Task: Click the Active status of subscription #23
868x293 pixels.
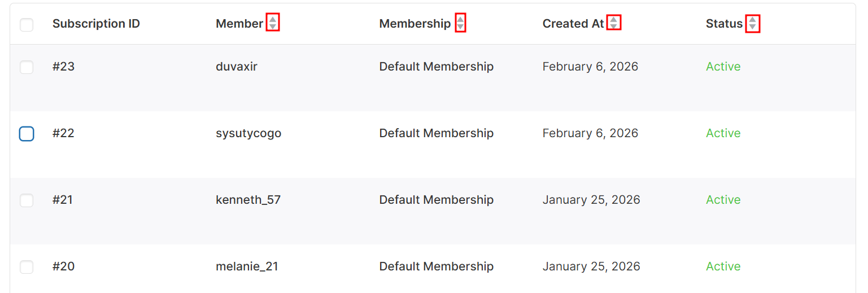Action: click(723, 67)
